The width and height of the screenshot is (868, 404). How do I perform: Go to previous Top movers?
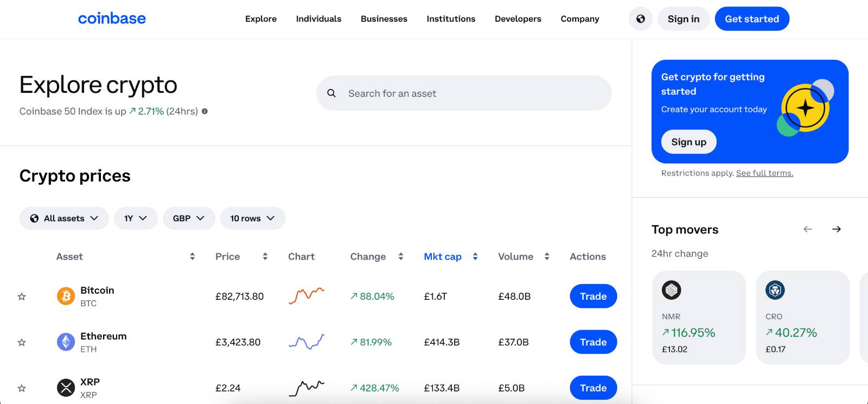808,229
